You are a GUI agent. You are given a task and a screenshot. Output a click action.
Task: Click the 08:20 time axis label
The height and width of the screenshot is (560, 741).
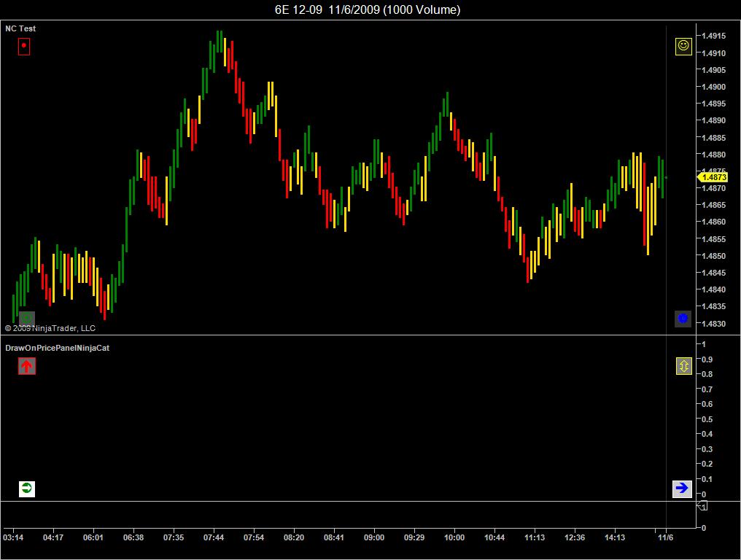pyautogui.click(x=294, y=537)
